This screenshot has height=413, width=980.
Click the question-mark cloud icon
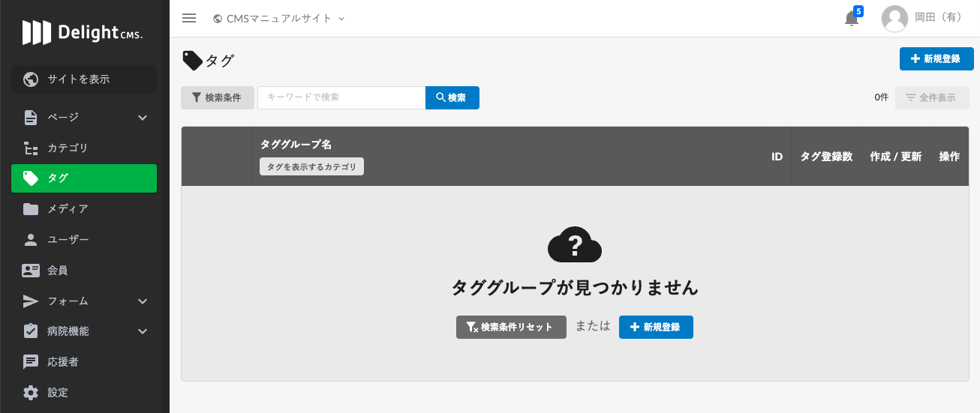(x=575, y=244)
